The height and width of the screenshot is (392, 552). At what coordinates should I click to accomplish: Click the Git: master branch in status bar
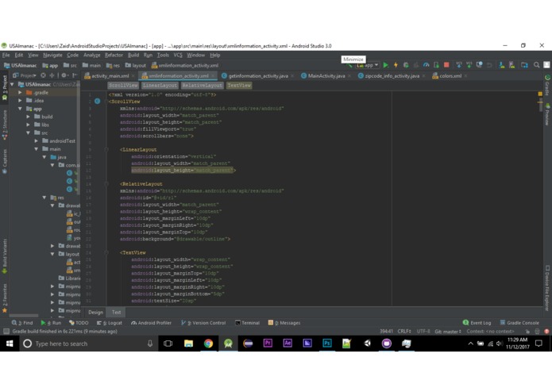[448, 331]
